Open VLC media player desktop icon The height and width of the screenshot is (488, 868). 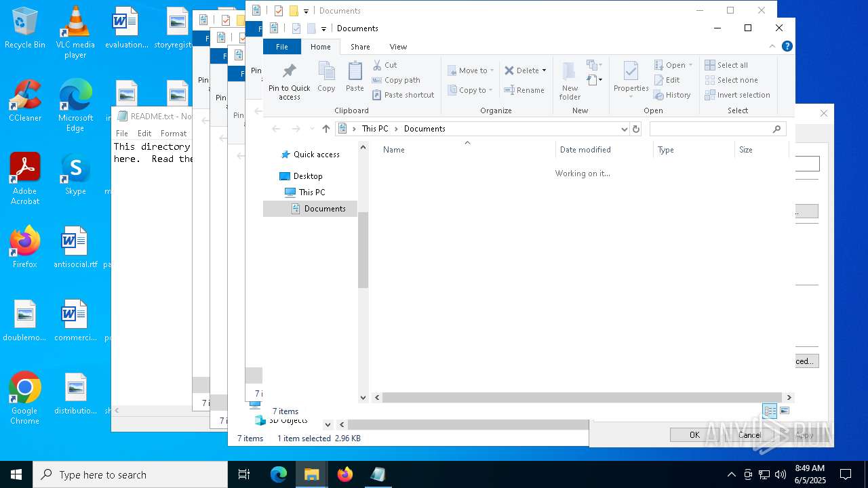75,33
